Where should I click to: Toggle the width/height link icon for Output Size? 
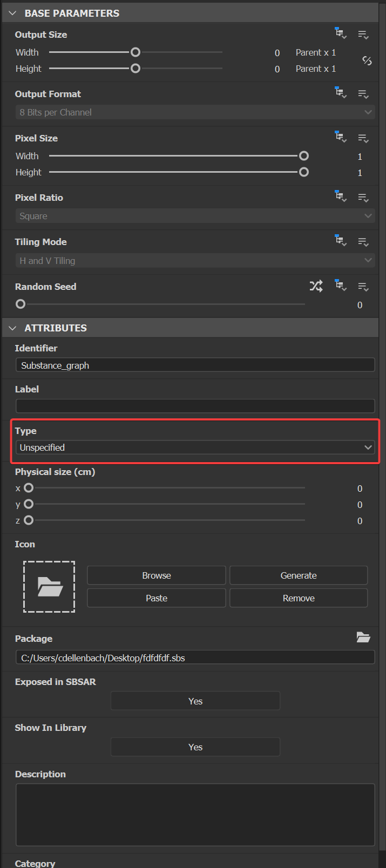367,60
